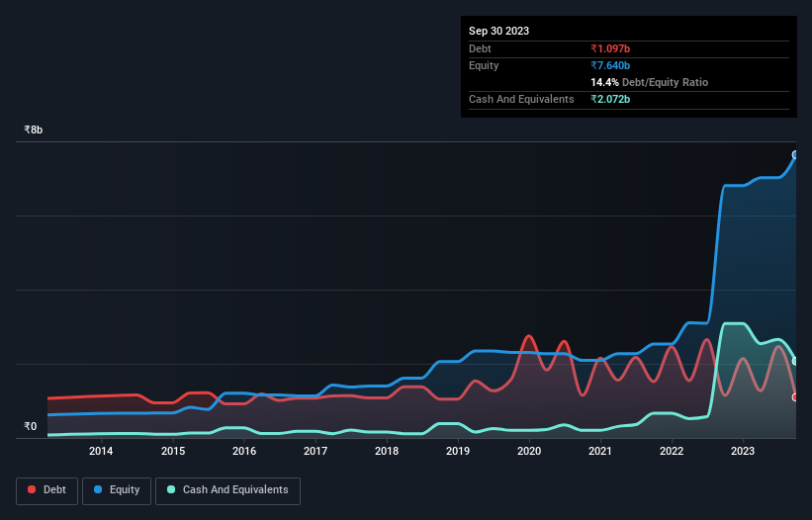Click the 2016 x-axis label
812x520 pixels.
(x=244, y=451)
